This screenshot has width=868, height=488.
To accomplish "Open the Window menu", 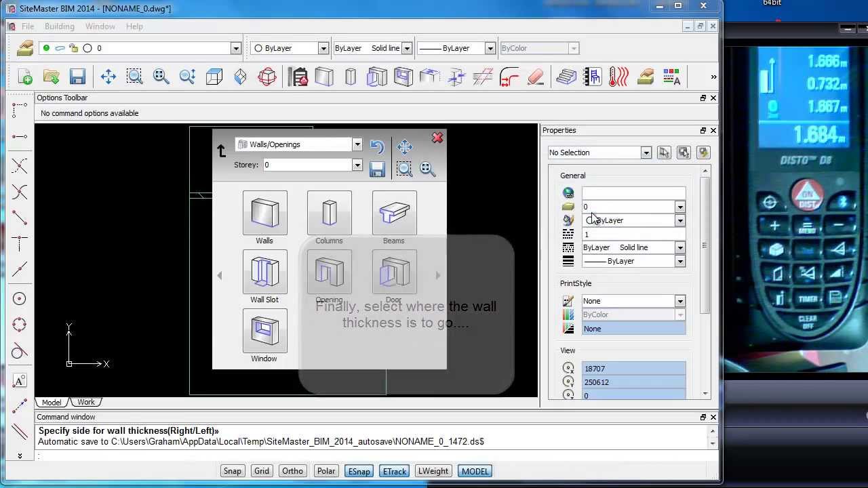I will (100, 26).
